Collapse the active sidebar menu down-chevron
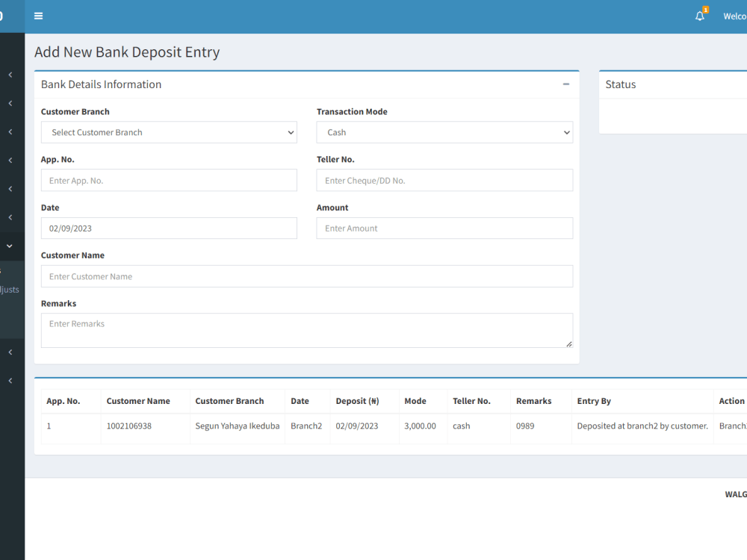Image resolution: width=747 pixels, height=560 pixels. pos(10,246)
